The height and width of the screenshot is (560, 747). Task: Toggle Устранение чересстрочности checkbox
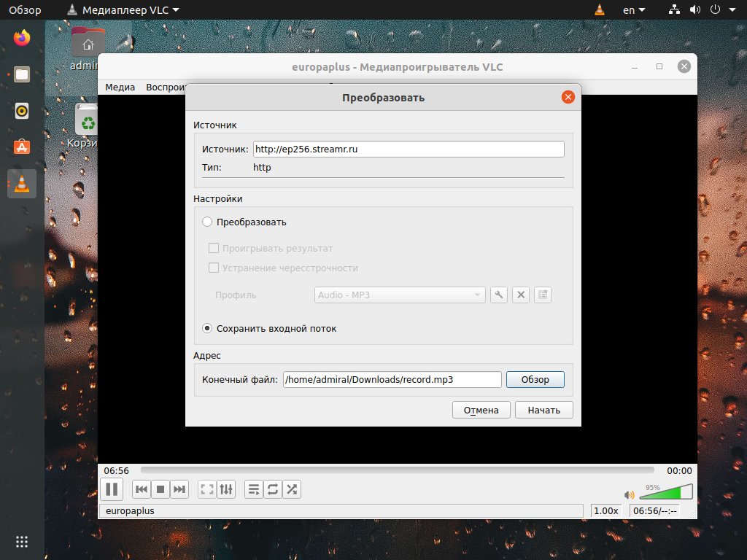coord(214,268)
